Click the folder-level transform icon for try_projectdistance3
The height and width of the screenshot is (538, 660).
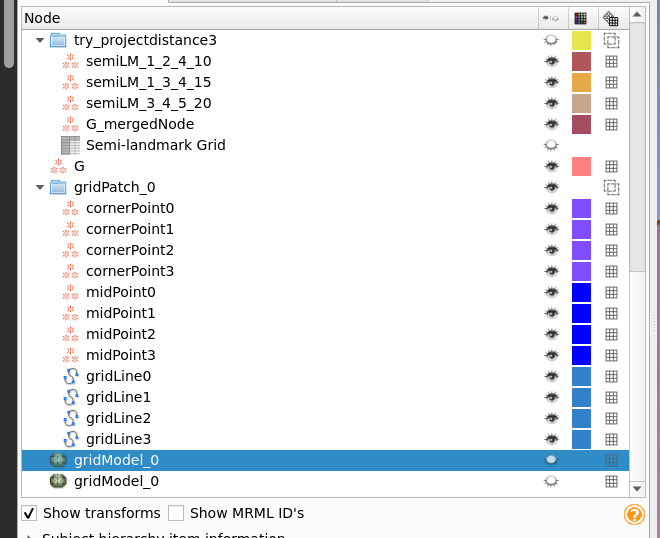click(x=611, y=40)
